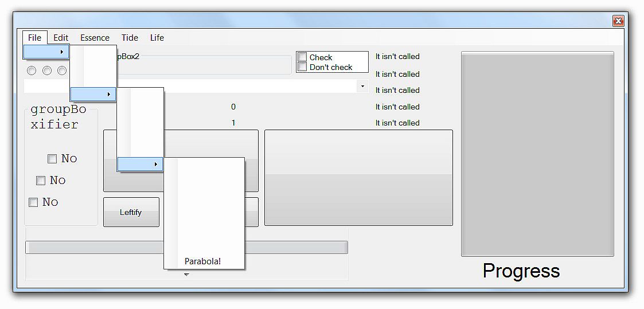
Task: Click the value 1 label
Action: click(233, 123)
